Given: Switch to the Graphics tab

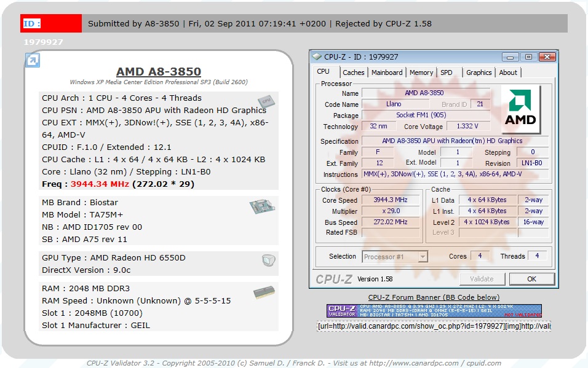Looking at the screenshot, I should click(x=479, y=72).
